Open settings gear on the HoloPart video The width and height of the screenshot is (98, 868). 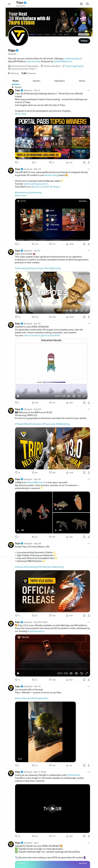coord(74,396)
